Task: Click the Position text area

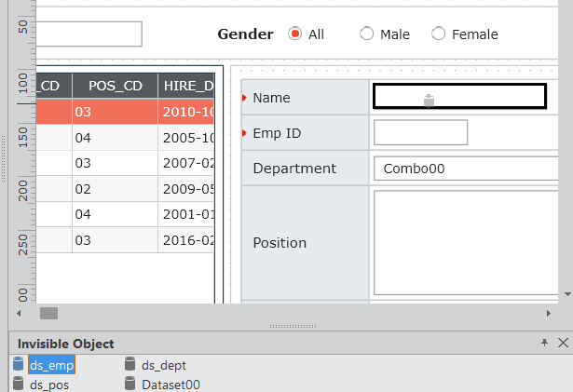Action: point(466,243)
